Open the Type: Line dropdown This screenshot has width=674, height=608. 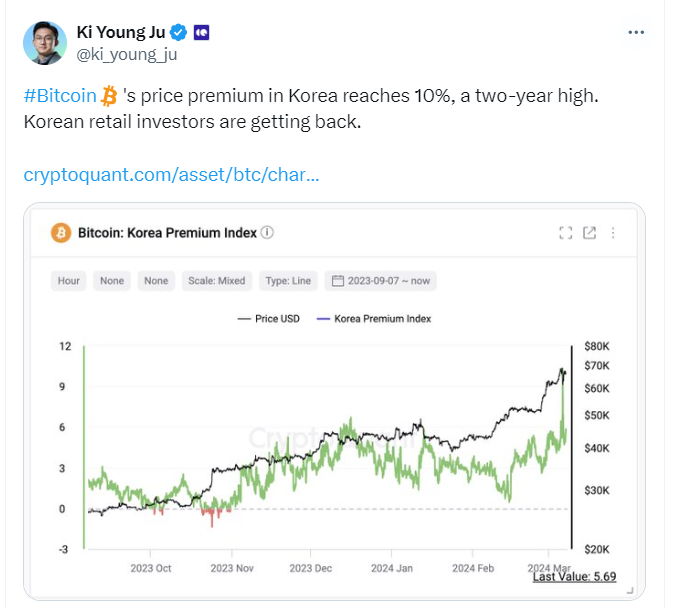pyautogui.click(x=288, y=281)
